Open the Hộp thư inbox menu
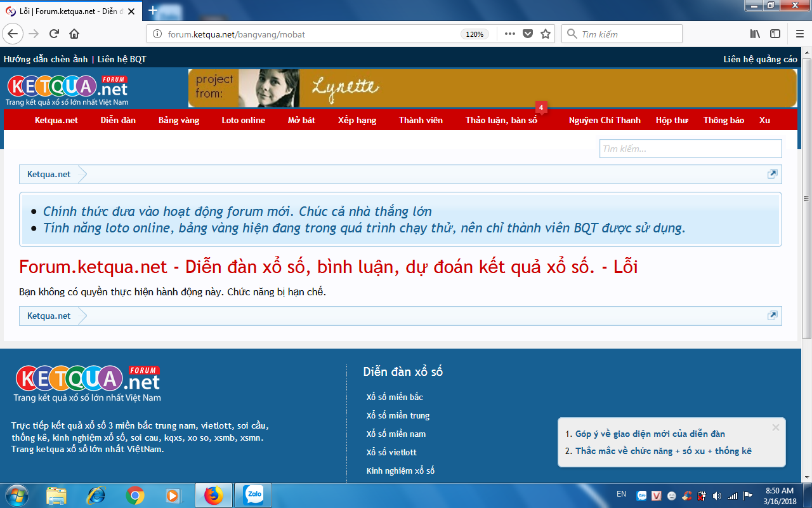 (672, 120)
